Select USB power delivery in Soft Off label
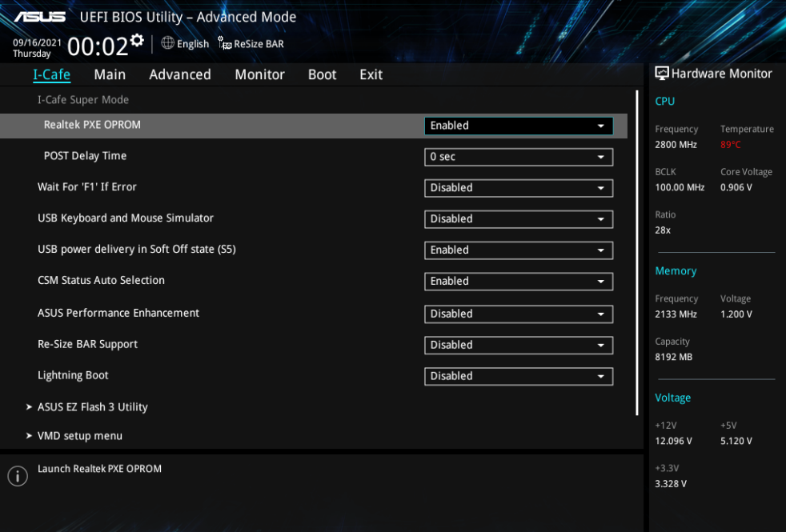The image size is (786, 532). 137,249
